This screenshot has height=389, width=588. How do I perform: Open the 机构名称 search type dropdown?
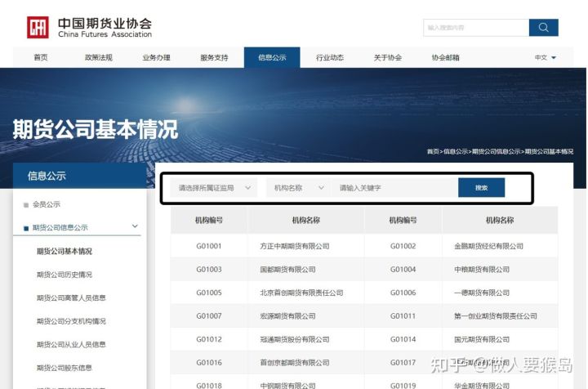tap(299, 188)
